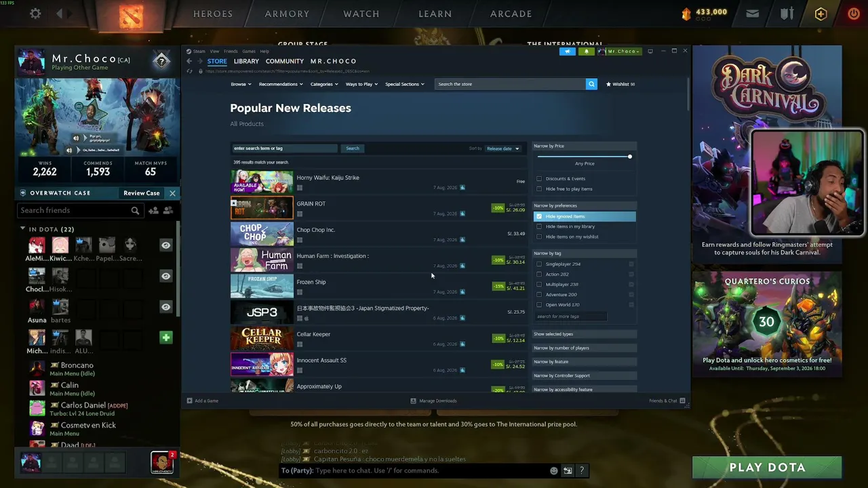Check Discounts & Events filter
The width and height of the screenshot is (868, 488).
click(x=539, y=179)
